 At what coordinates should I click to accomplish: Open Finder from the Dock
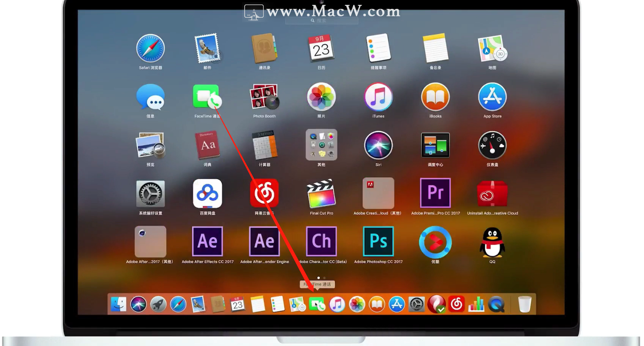119,304
